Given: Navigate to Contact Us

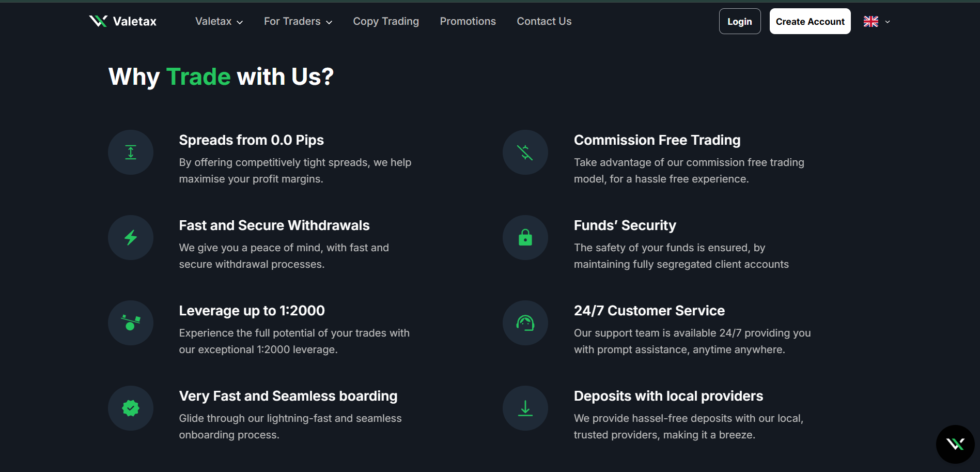Looking at the screenshot, I should click(x=544, y=21).
